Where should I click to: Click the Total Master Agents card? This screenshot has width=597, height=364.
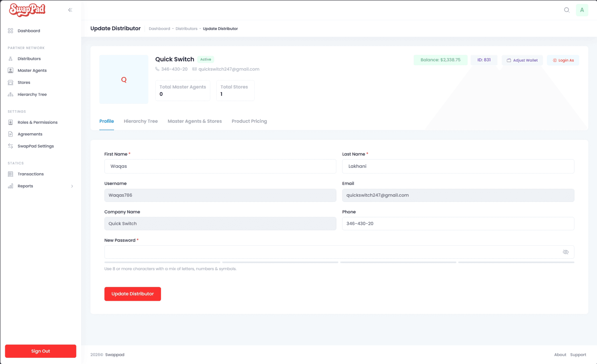tap(183, 91)
